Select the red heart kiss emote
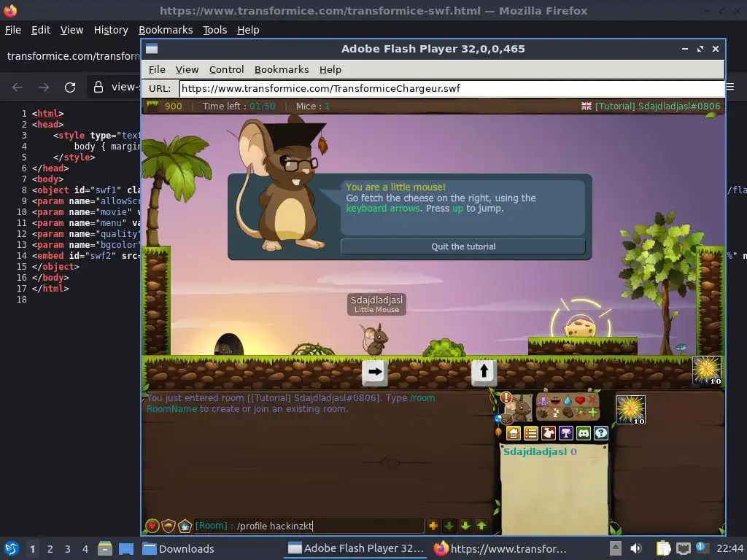 pyautogui.click(x=580, y=400)
